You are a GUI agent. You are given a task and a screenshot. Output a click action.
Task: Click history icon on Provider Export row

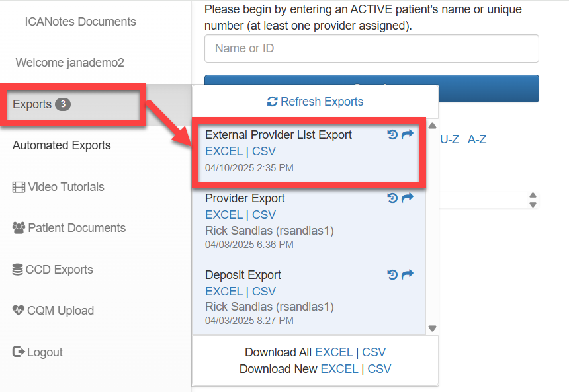(x=392, y=198)
